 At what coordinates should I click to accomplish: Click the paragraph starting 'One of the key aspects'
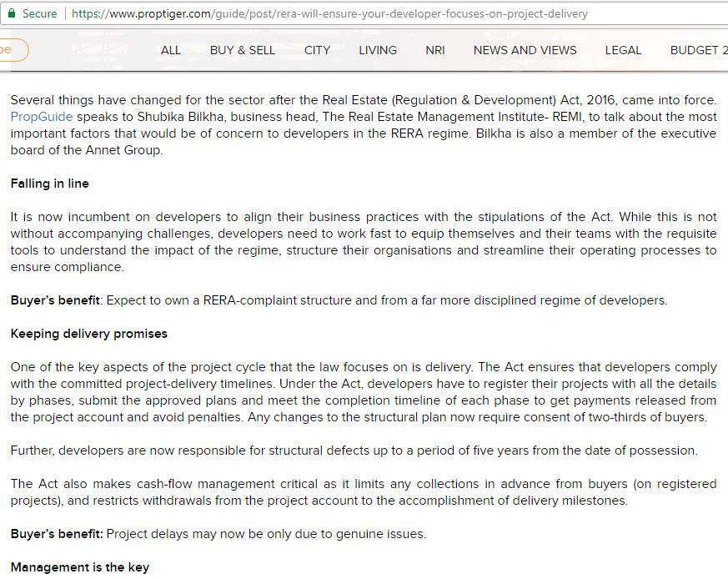(364, 392)
